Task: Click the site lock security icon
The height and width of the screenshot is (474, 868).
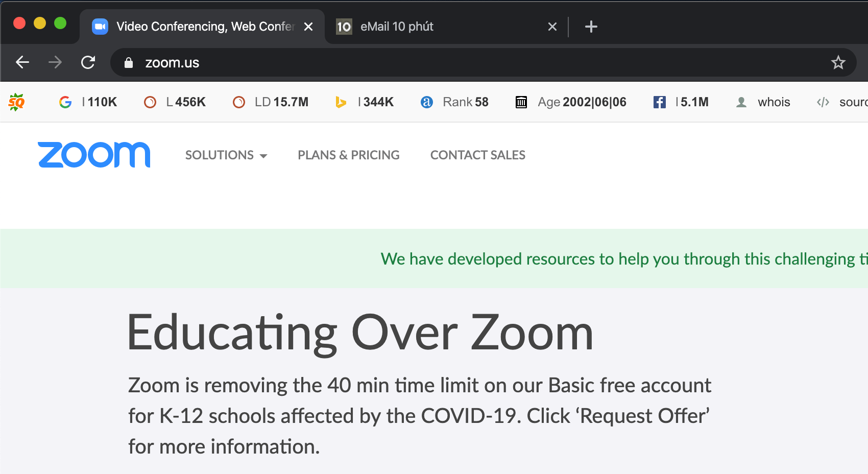Action: (x=129, y=62)
